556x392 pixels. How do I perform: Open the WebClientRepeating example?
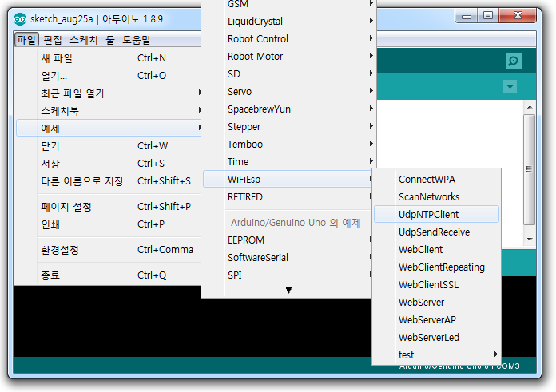(436, 267)
